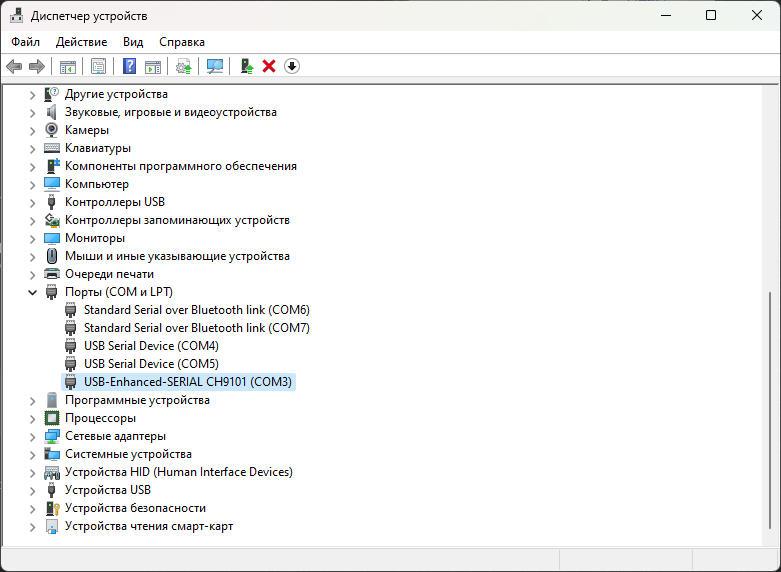The width and height of the screenshot is (781, 572).
Task: Click the Forward arrow in the toolbar
Action: [x=37, y=66]
